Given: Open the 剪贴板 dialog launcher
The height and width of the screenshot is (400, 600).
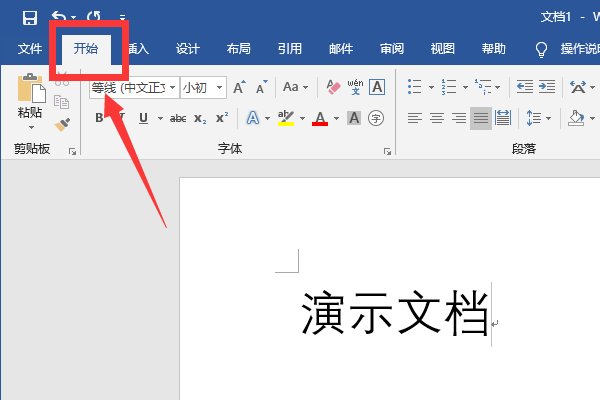Looking at the screenshot, I should (72, 152).
